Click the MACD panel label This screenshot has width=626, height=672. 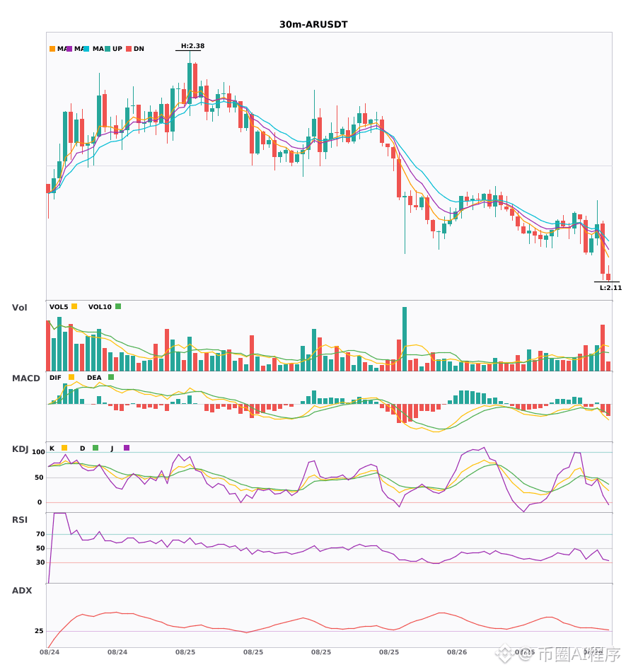(x=25, y=378)
